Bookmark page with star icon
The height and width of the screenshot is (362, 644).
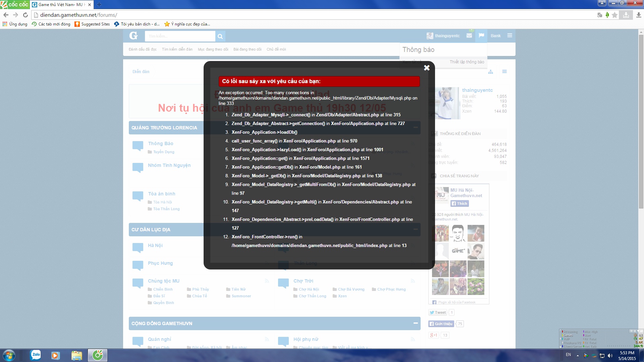(x=615, y=15)
